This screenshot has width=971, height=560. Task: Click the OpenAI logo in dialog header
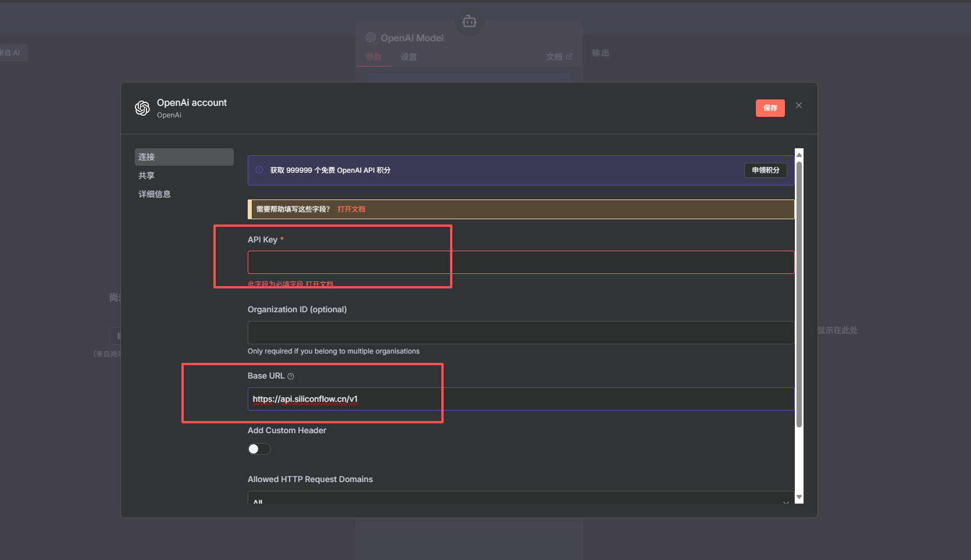tap(142, 108)
